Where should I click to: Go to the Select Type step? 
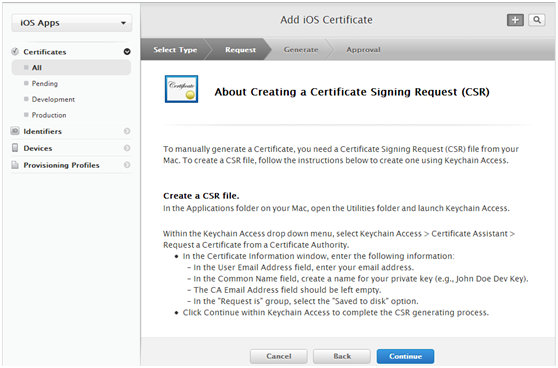click(x=175, y=49)
